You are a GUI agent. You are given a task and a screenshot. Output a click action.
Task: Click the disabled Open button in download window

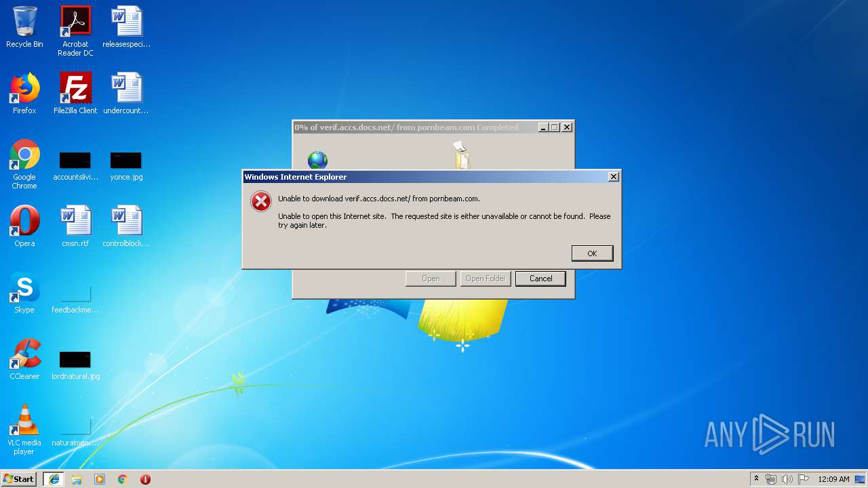tap(431, 279)
